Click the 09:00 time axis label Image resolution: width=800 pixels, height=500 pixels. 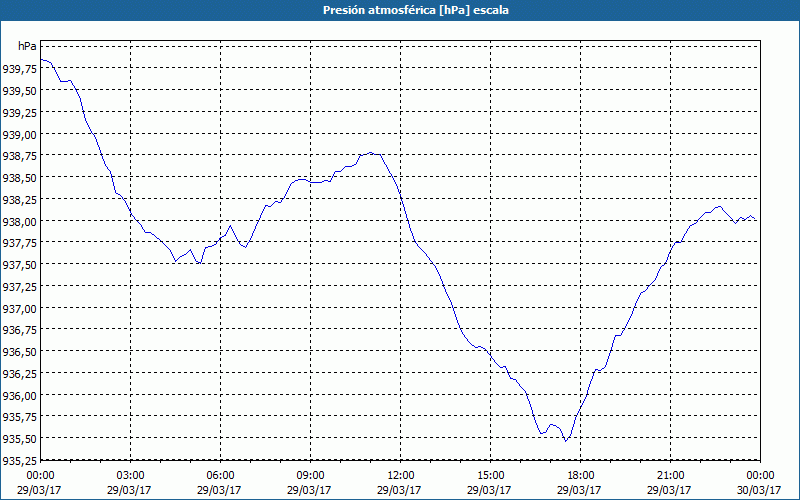(x=310, y=476)
